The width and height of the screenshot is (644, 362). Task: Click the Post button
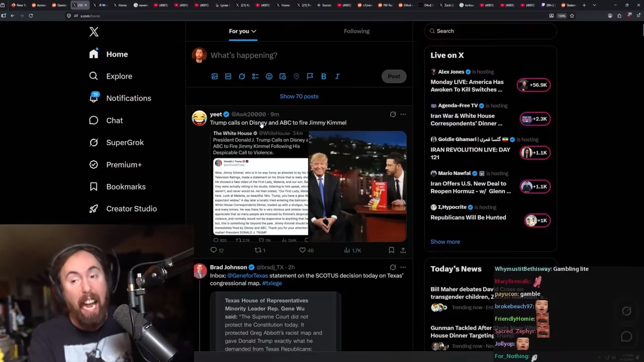point(393,76)
